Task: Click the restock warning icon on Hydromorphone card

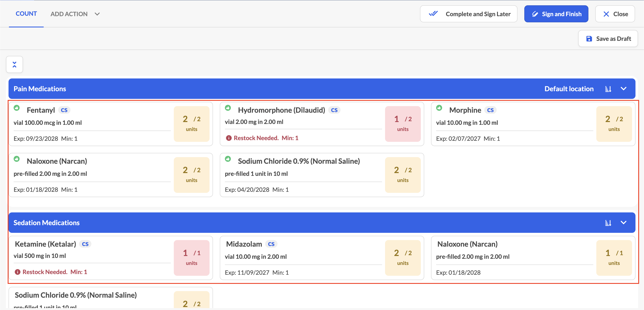Action: 229,138
